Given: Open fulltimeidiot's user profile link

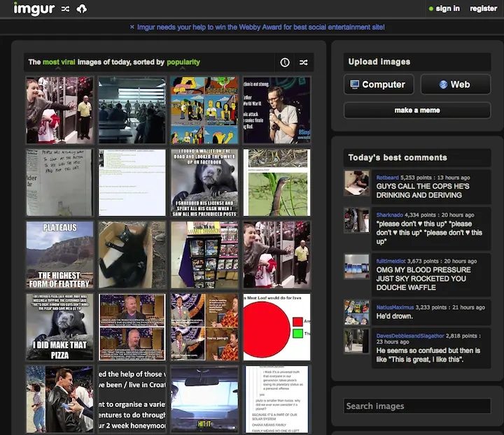Looking at the screenshot, I should pyautogui.click(x=391, y=262).
